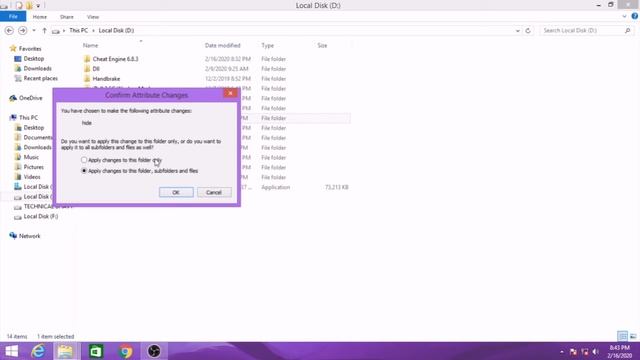Open Explorer help icon
This screenshot has width=640, height=360.
(x=635, y=16)
